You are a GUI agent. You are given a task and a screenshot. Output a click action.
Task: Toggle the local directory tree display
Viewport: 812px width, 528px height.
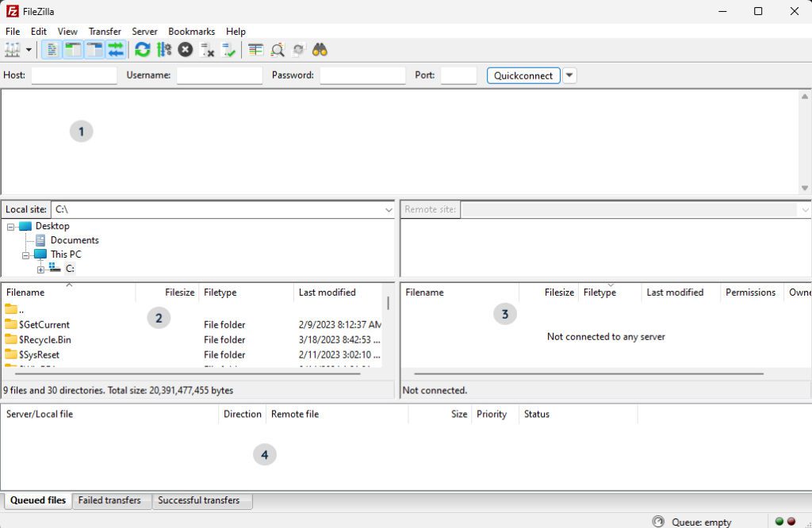coord(74,50)
